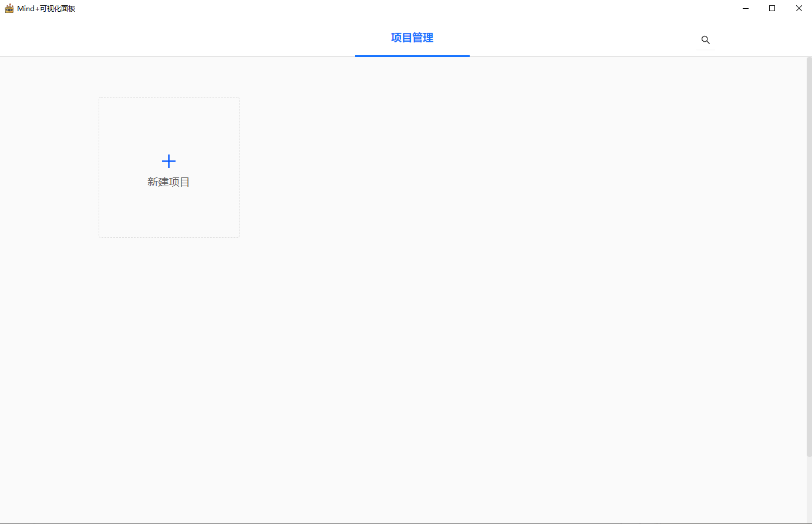Screen dimensions: 812x524
Task: Click the Mind+ app icon in the title bar
Action: [9, 8]
